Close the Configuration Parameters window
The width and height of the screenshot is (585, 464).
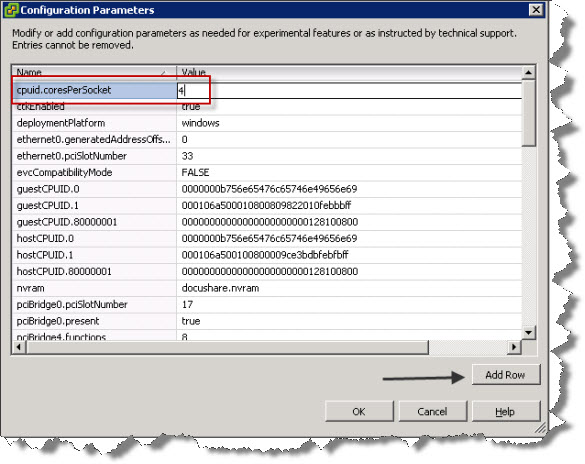pyautogui.click(x=536, y=9)
